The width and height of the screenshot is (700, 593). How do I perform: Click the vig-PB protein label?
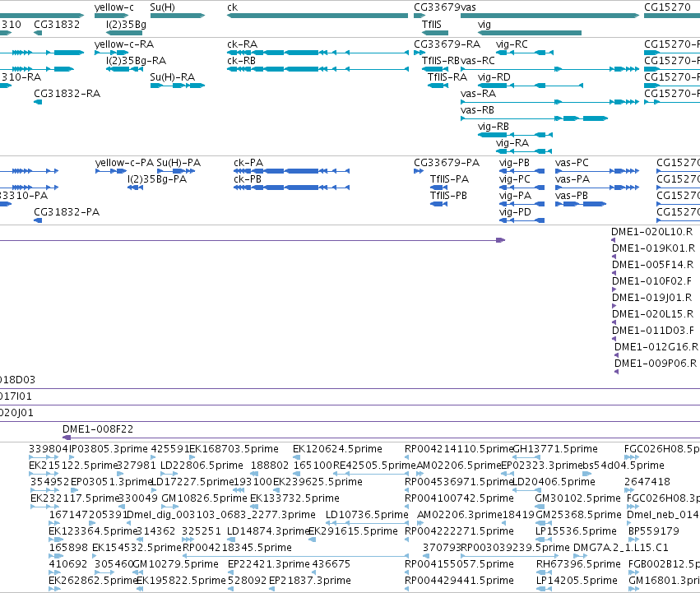click(x=514, y=163)
